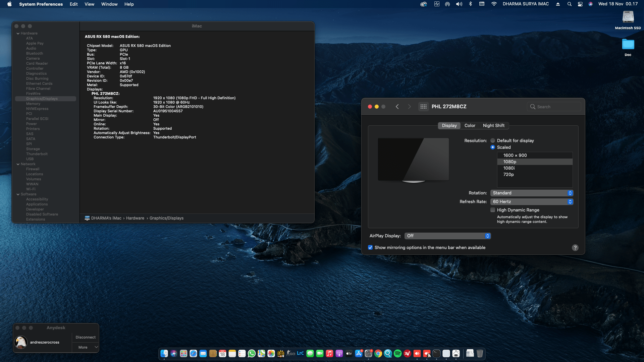Enable High Dynamic Range
The height and width of the screenshot is (362, 644).
[x=493, y=210]
